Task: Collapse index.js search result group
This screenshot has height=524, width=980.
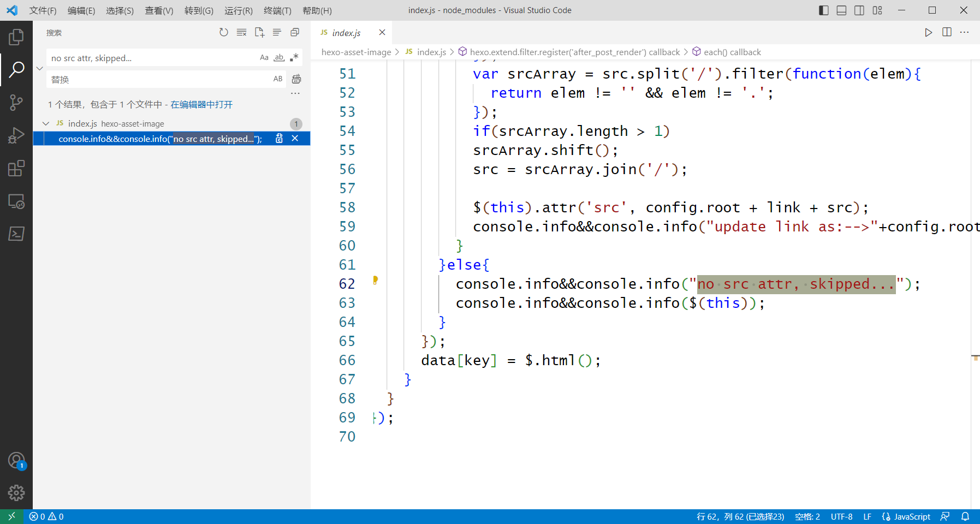Action: pos(46,124)
